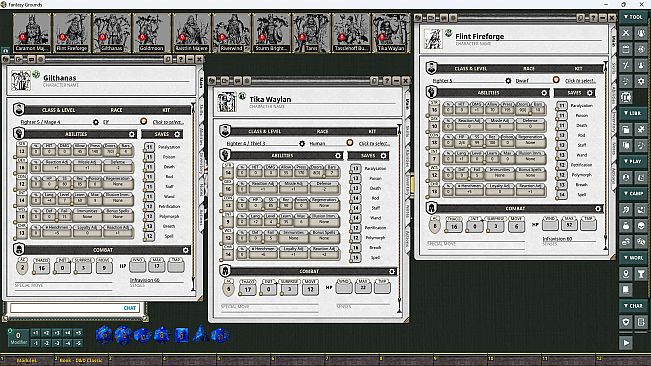
Task: Select Tanis's portrait in the party bar
Action: [311, 32]
